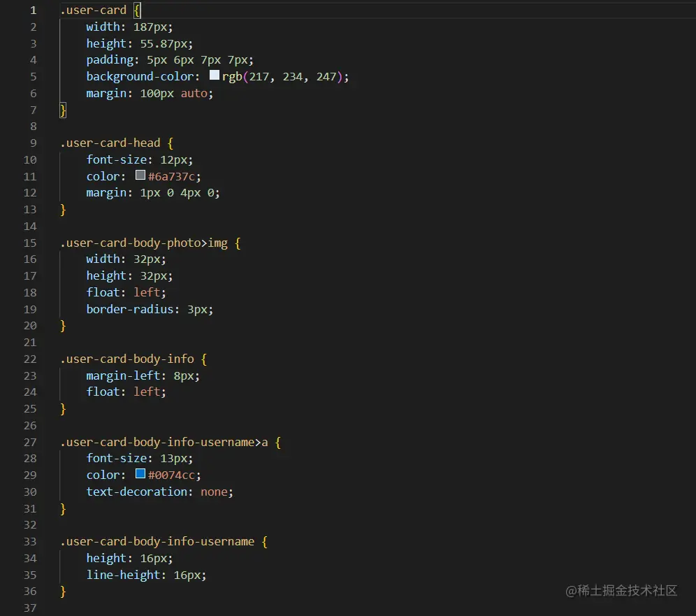
Task: Click line number 22 in the gutter
Action: [x=30, y=359]
